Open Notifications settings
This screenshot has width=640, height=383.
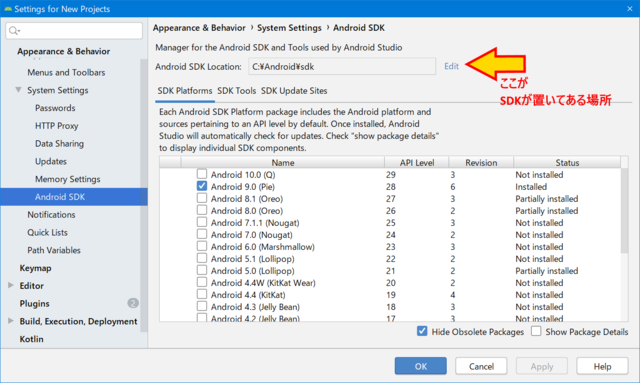[x=51, y=214]
